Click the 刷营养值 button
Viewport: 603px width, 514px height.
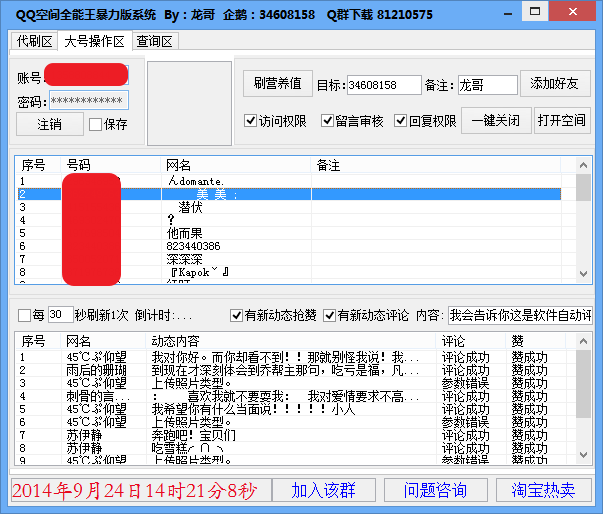pyautogui.click(x=278, y=83)
